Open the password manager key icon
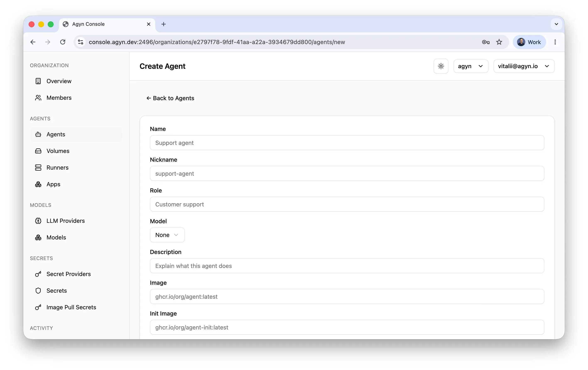The width and height of the screenshot is (588, 370). [x=486, y=42]
